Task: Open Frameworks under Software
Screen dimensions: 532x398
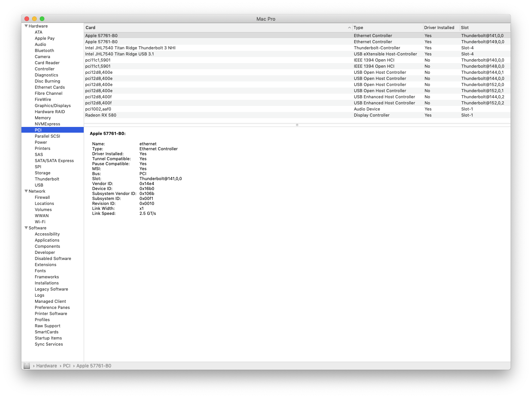Action: [47, 277]
